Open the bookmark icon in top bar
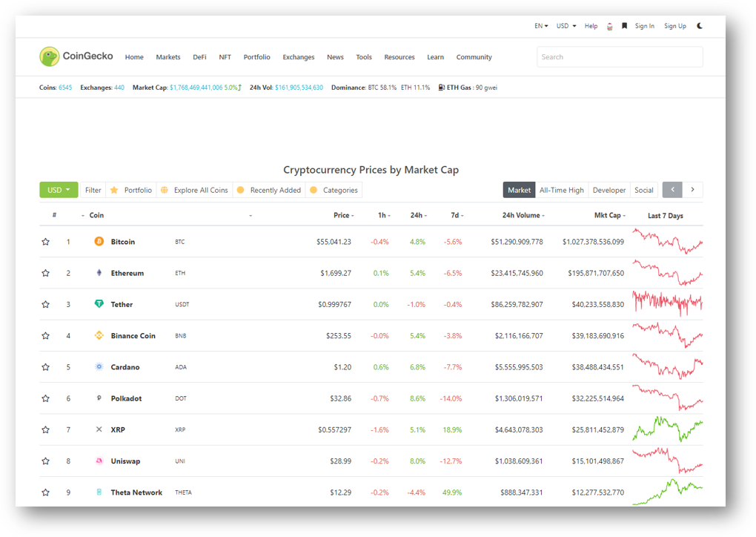 click(624, 26)
